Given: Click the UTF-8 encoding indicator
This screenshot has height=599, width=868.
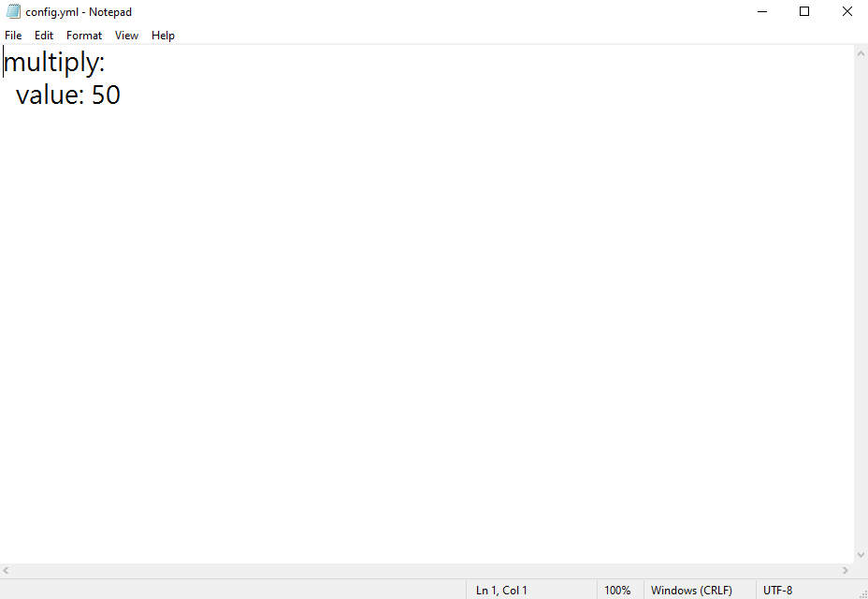Looking at the screenshot, I should [x=777, y=591].
